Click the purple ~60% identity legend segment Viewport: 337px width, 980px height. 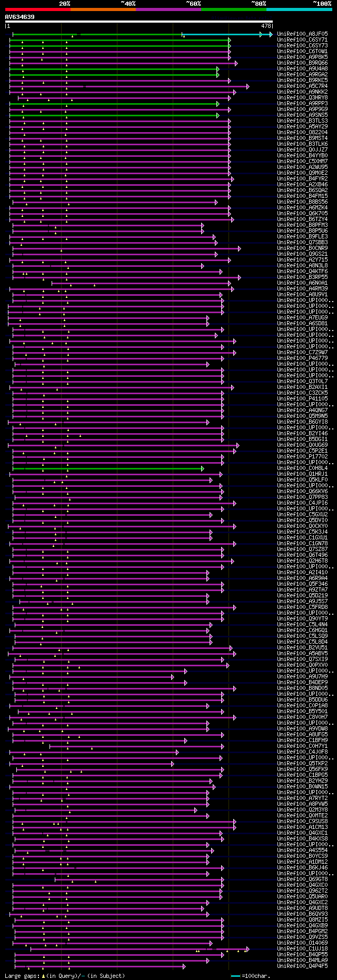coord(168,9)
